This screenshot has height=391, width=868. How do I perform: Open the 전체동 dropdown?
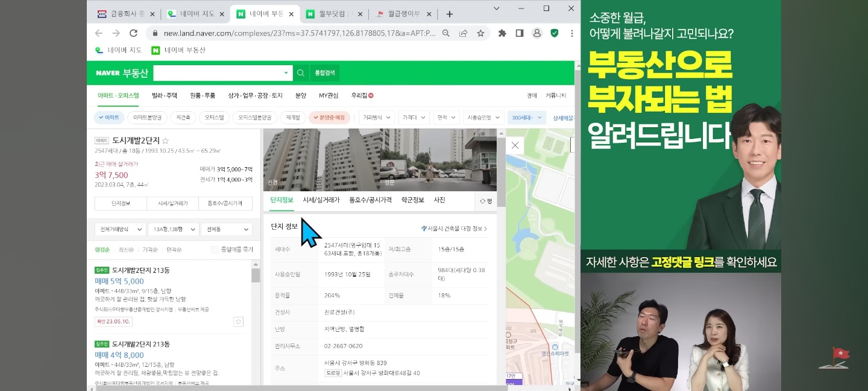(x=226, y=229)
